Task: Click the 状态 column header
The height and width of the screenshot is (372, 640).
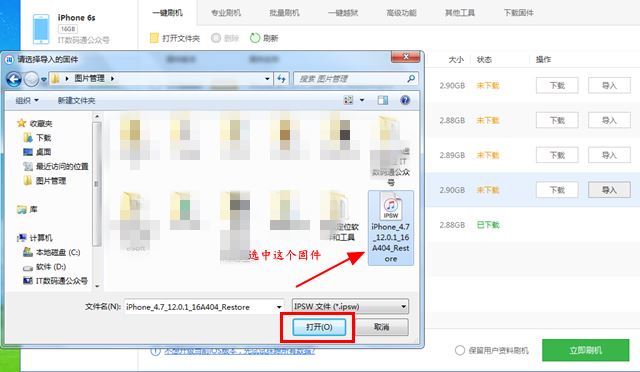Action: click(x=484, y=60)
